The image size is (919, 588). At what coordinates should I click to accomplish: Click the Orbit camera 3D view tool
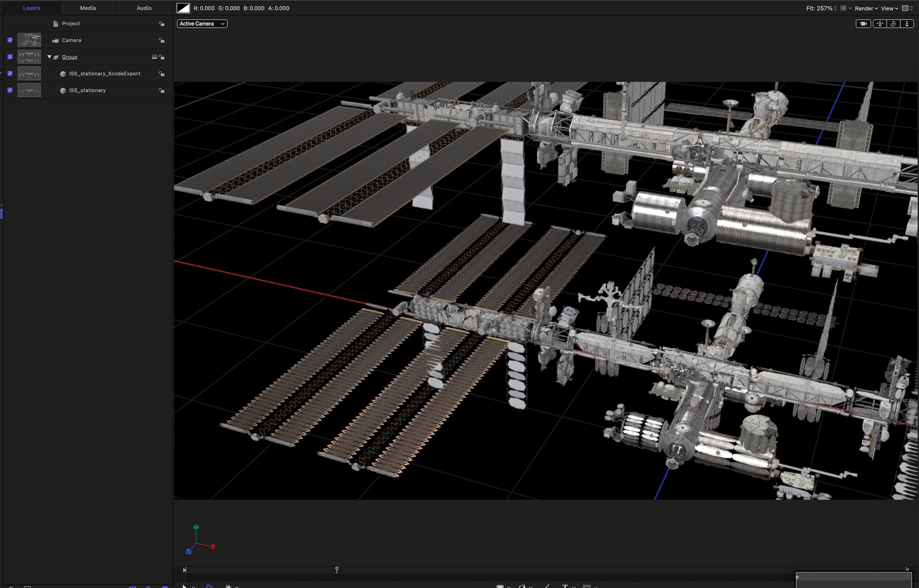tap(893, 24)
